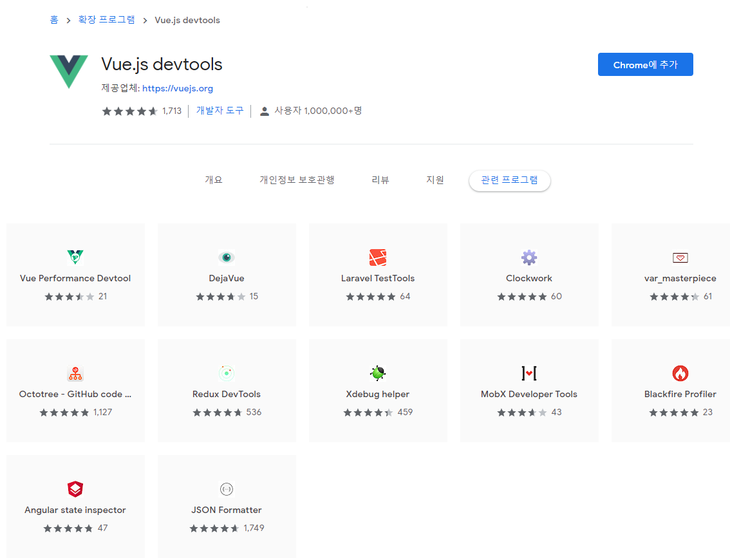Click JSON Formatter's 1,749 rating count
Image resolution: width=730 pixels, height=560 pixels.
tap(254, 528)
